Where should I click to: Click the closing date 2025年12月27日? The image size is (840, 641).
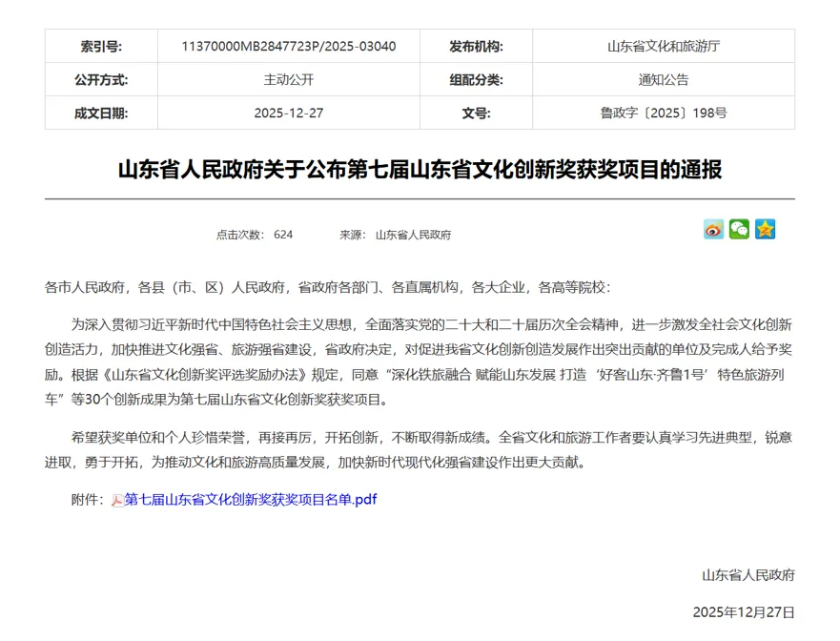[x=744, y=612]
